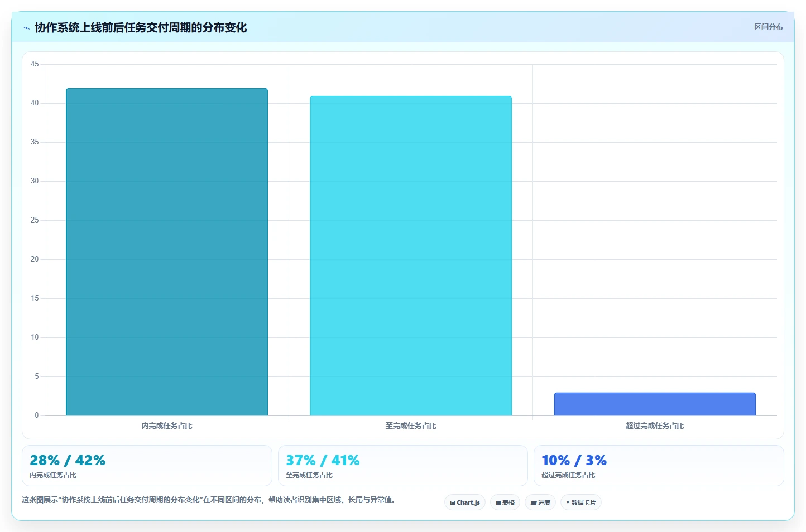Click the 进度 tag chip
The height and width of the screenshot is (532, 806).
click(540, 502)
